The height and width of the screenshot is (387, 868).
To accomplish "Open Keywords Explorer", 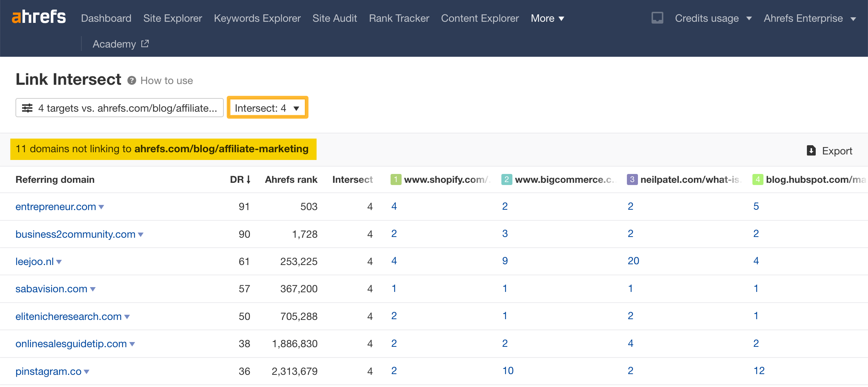I will click(x=257, y=18).
